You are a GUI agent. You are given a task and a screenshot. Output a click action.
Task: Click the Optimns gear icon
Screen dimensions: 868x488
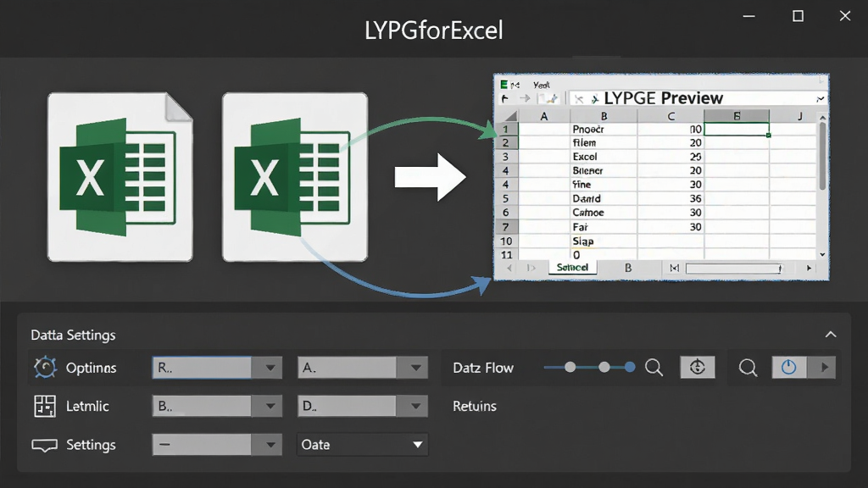pyautogui.click(x=45, y=368)
